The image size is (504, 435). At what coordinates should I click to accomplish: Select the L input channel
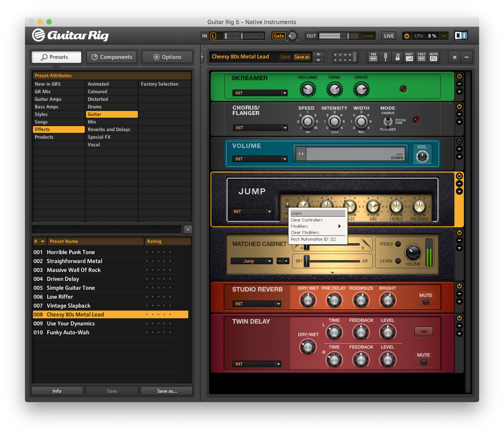tap(213, 36)
